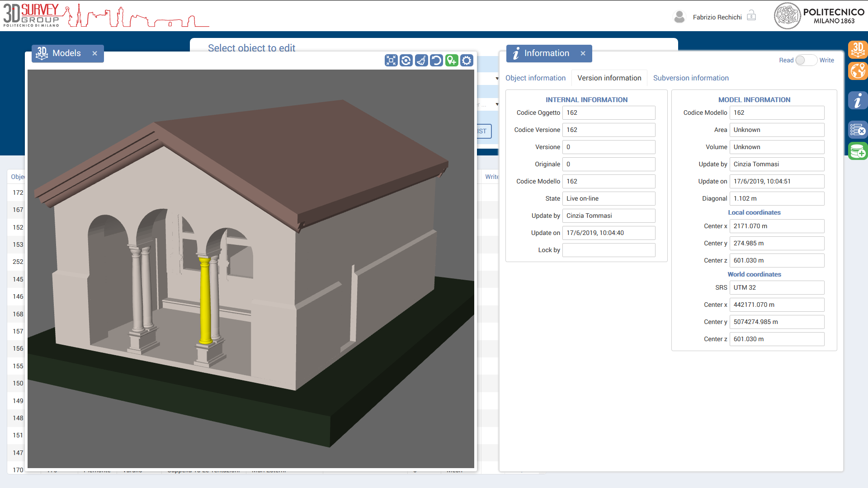Click the green add database icon
Image resolution: width=868 pixels, height=488 pixels.
click(x=858, y=151)
